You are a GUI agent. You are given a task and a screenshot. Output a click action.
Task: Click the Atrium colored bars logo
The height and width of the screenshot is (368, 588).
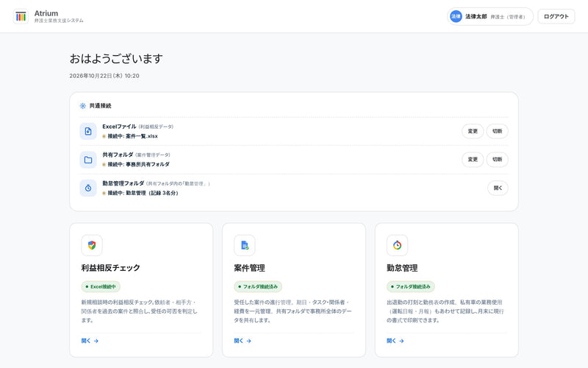(x=21, y=16)
